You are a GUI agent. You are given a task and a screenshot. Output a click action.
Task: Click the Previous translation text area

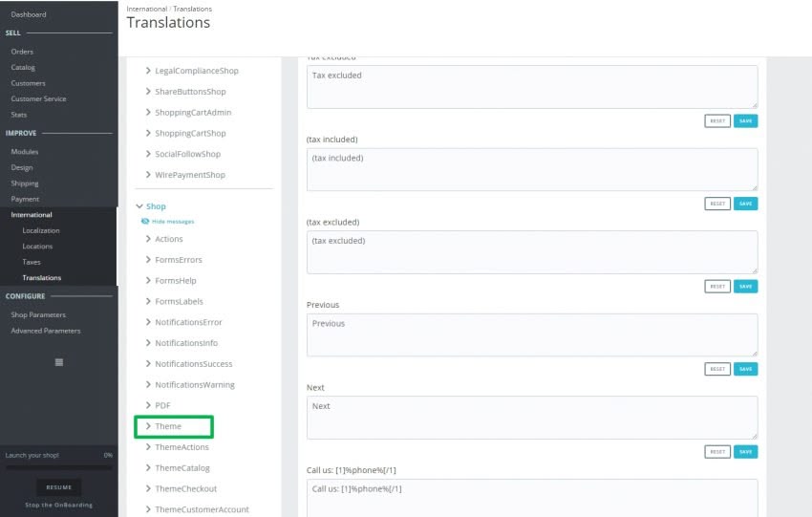(x=532, y=335)
